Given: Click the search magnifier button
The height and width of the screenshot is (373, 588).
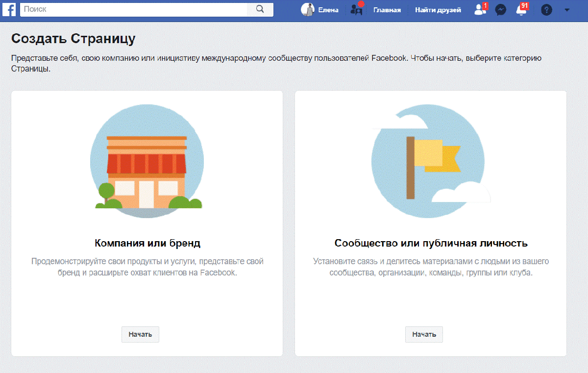Looking at the screenshot, I should pos(260,9).
